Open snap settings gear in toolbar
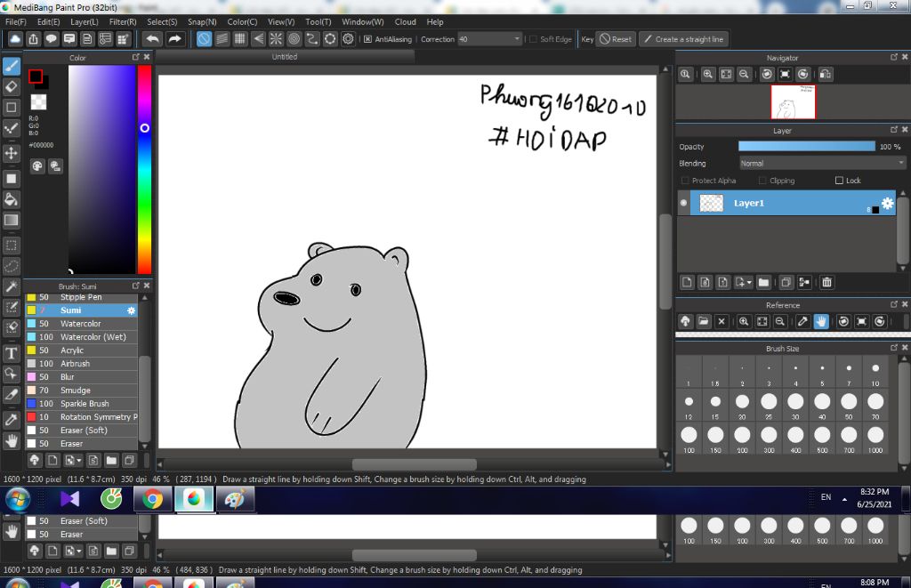911x588 pixels. pos(348,39)
